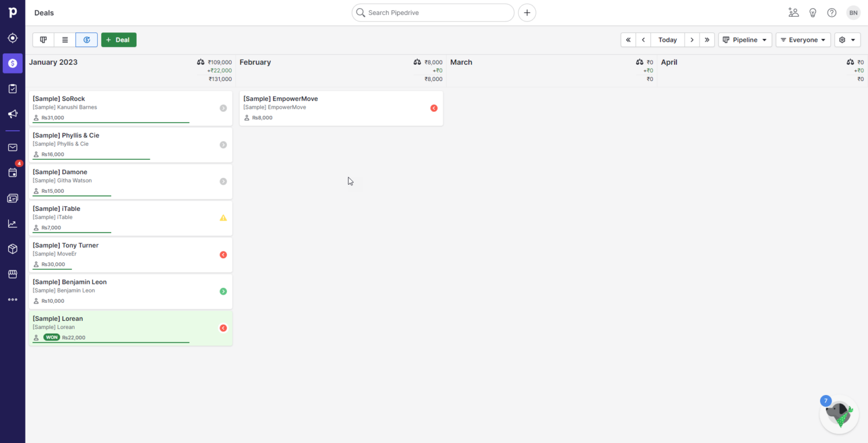Open the Everyone filter dropdown

click(803, 40)
